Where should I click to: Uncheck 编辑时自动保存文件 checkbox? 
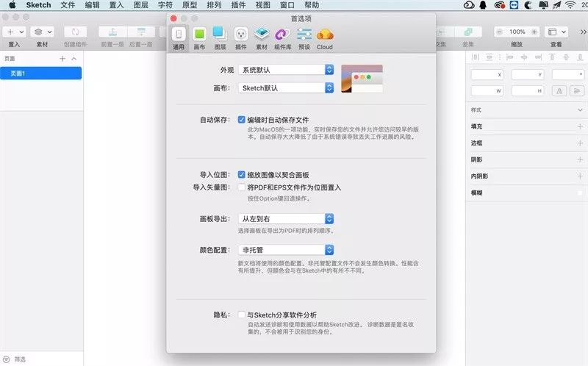(242, 120)
